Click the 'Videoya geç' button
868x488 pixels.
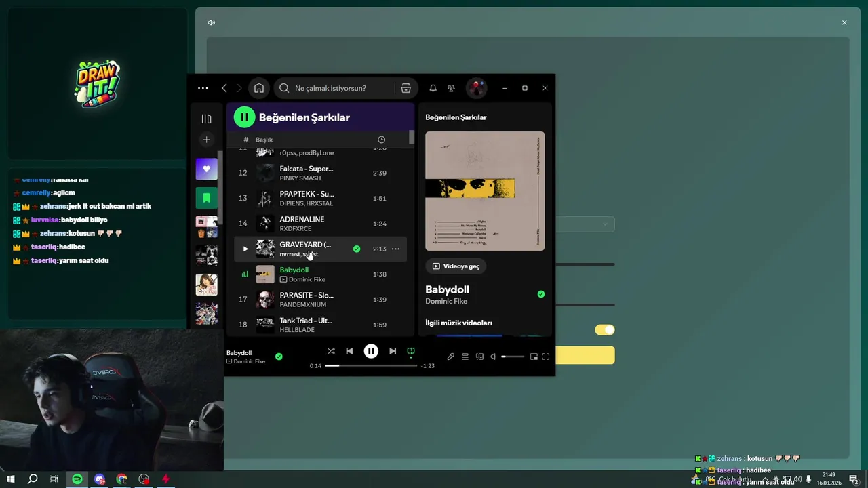(x=456, y=266)
